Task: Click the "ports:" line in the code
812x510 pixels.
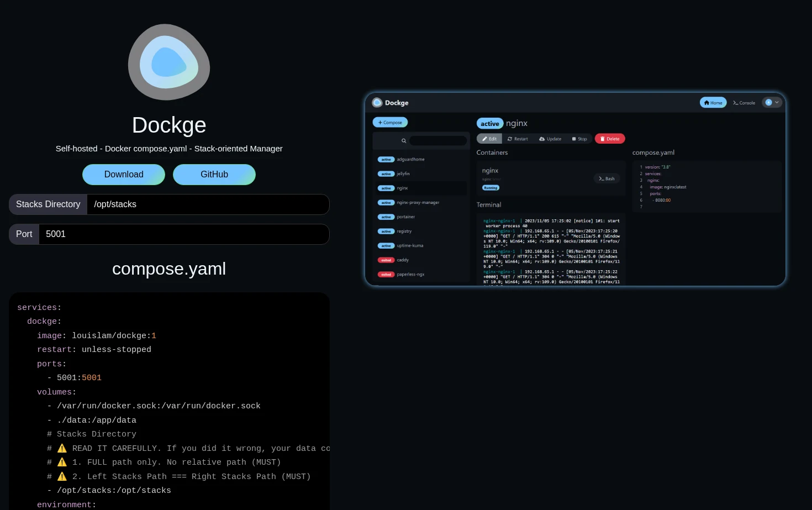Action: click(x=52, y=364)
